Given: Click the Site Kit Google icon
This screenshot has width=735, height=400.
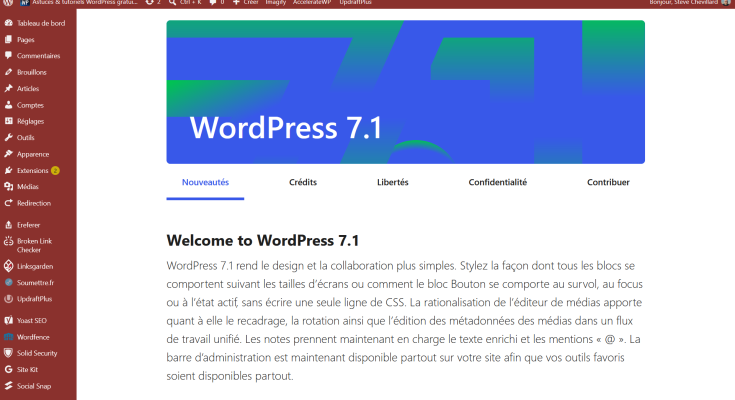Looking at the screenshot, I should click(8, 370).
